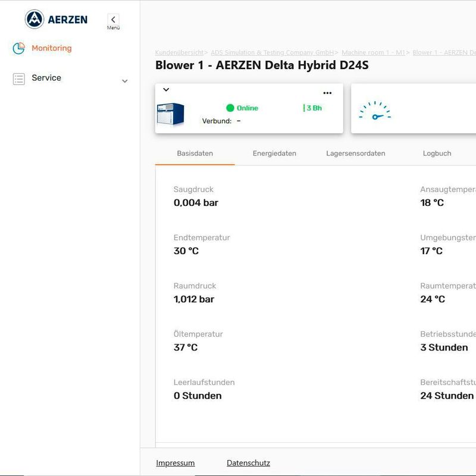Image resolution: width=476 pixels, height=476 pixels.
Task: Click the Öltemperatur value '37 °C'
Action: [x=186, y=347]
